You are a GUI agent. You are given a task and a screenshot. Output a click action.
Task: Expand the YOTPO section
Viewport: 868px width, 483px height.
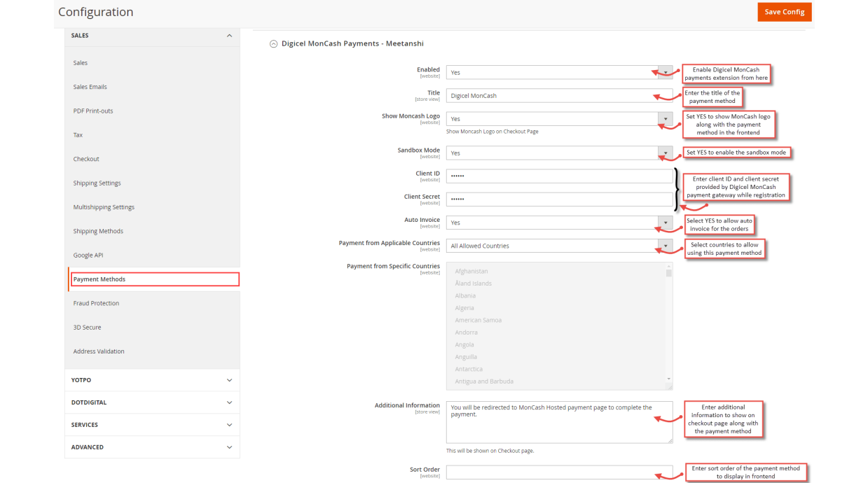[x=152, y=380]
